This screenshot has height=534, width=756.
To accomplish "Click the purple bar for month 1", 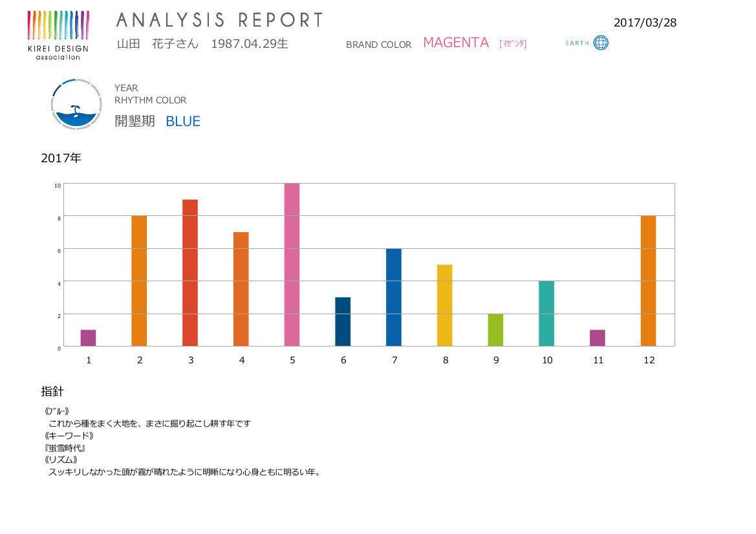I will tap(89, 338).
